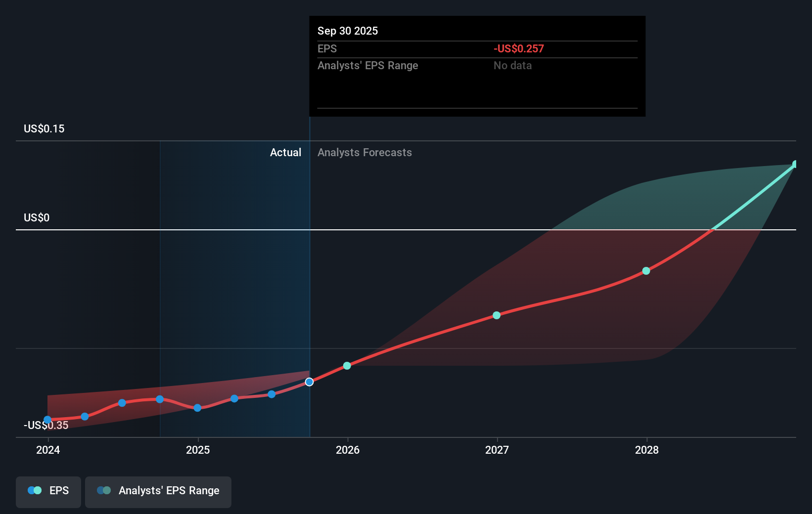Click the second 2024 EPS data point
Image resolution: width=812 pixels, height=514 pixels.
(x=85, y=417)
